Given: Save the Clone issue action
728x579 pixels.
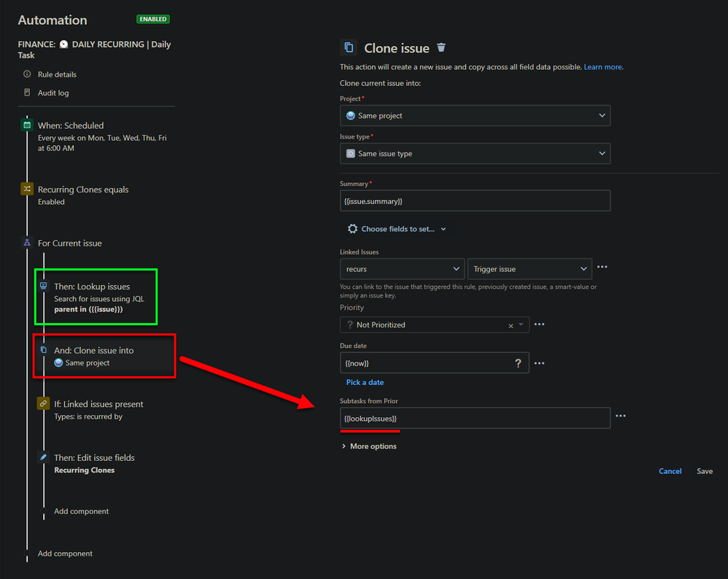Looking at the screenshot, I should [x=703, y=471].
